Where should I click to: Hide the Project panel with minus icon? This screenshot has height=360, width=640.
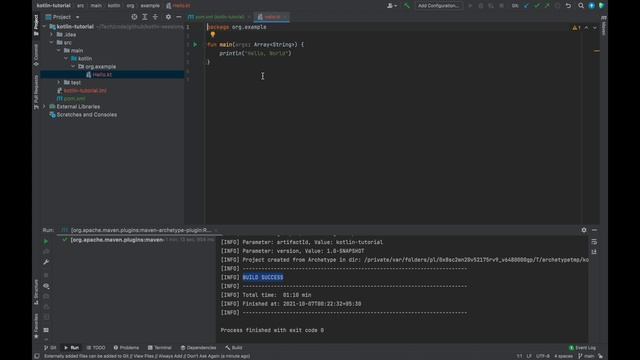[x=178, y=17]
